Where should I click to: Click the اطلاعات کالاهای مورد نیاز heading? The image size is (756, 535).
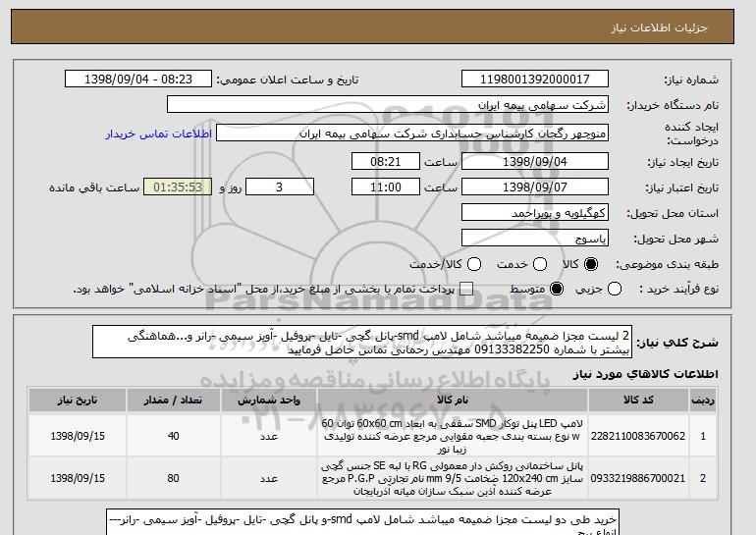pos(646,374)
